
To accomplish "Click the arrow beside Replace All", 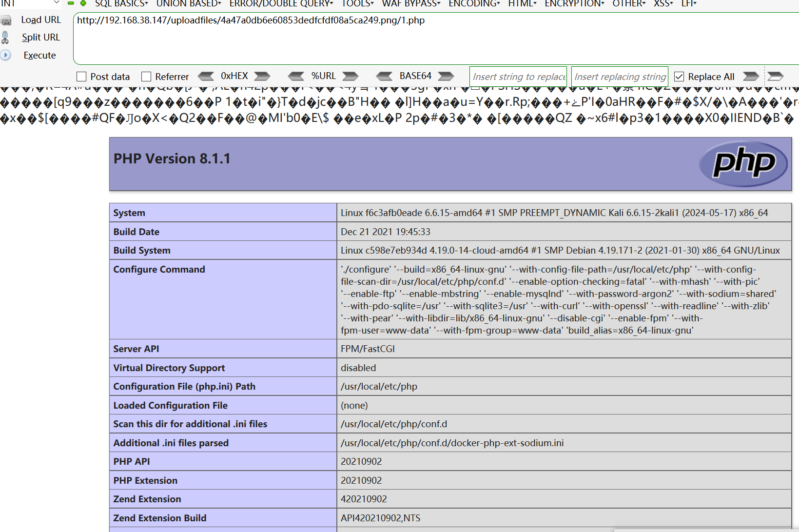I will pos(751,76).
